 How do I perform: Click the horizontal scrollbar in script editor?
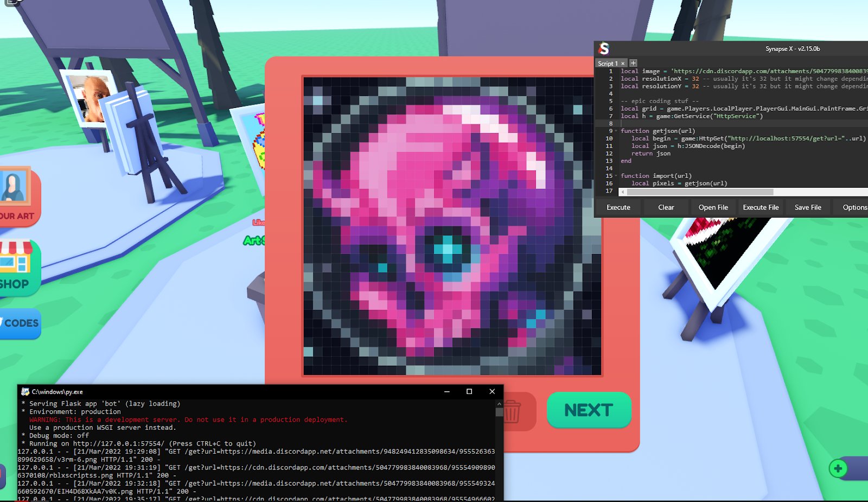700,192
